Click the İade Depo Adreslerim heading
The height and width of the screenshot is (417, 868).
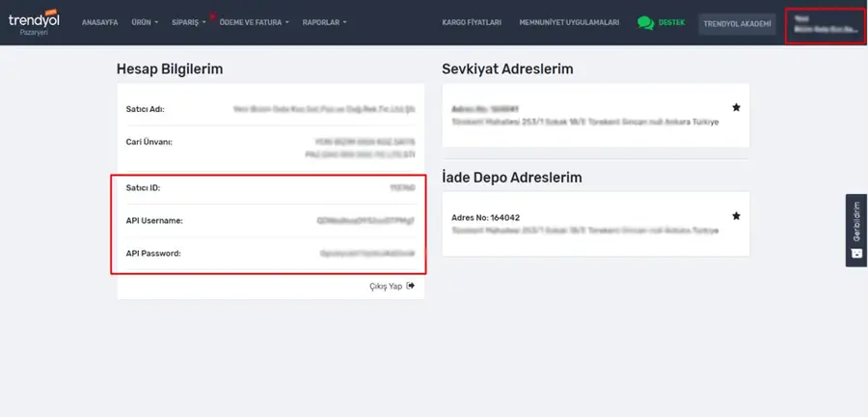pos(512,178)
